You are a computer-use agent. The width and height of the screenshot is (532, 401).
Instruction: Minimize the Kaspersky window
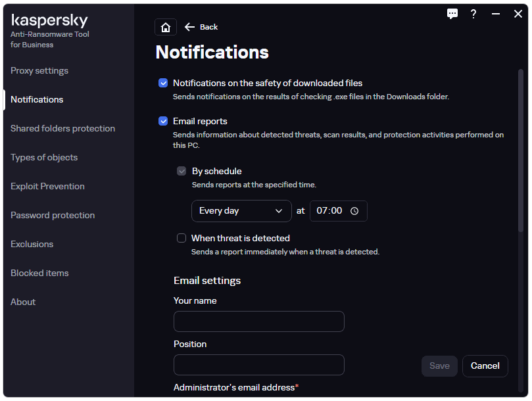tap(495, 14)
